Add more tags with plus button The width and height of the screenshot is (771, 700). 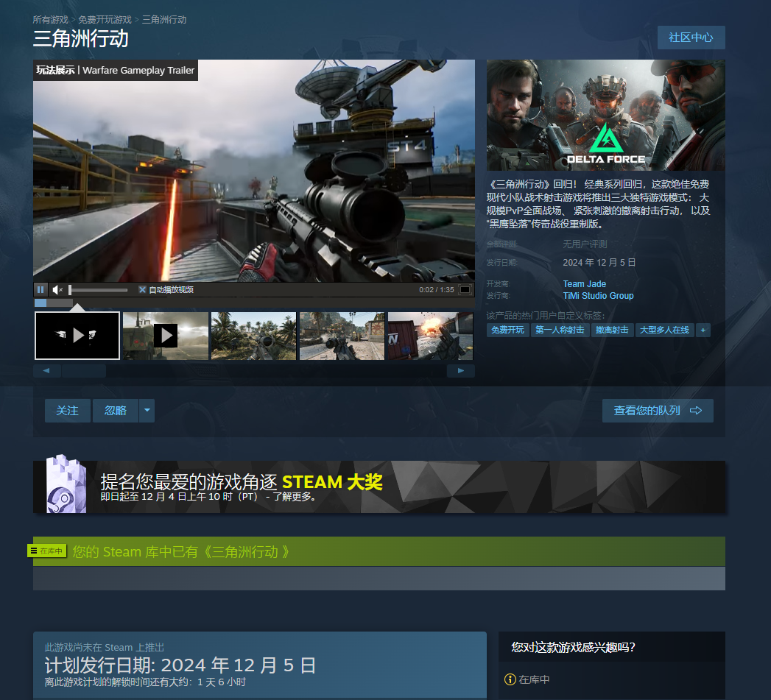pos(703,330)
